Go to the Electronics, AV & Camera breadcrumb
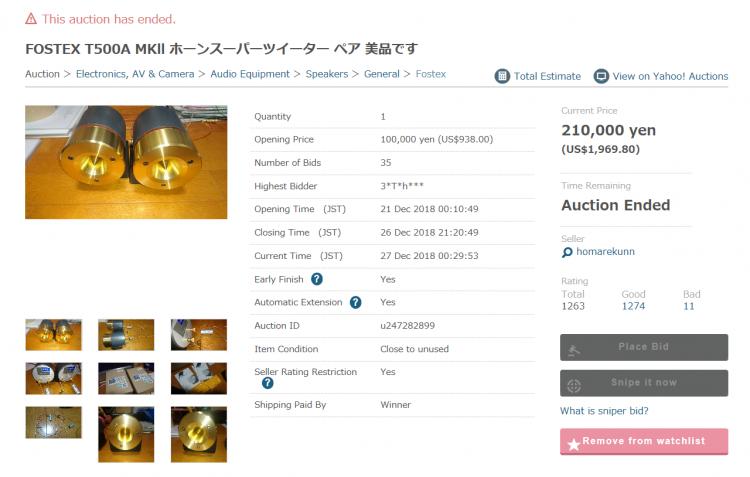The height and width of the screenshot is (477, 750). point(135,74)
